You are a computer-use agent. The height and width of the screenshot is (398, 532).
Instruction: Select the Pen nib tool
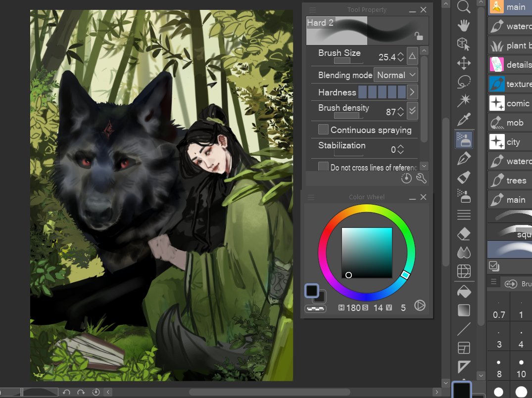tap(464, 158)
